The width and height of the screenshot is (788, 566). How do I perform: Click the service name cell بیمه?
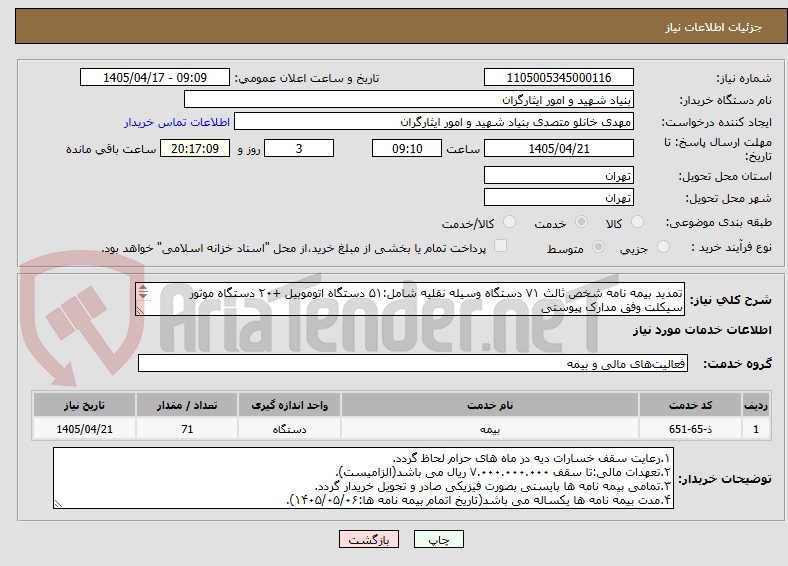(490, 429)
